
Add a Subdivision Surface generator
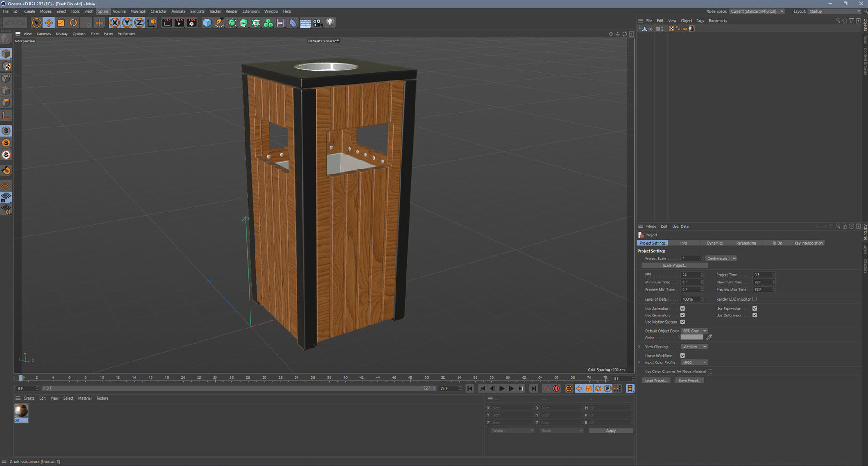point(231,23)
